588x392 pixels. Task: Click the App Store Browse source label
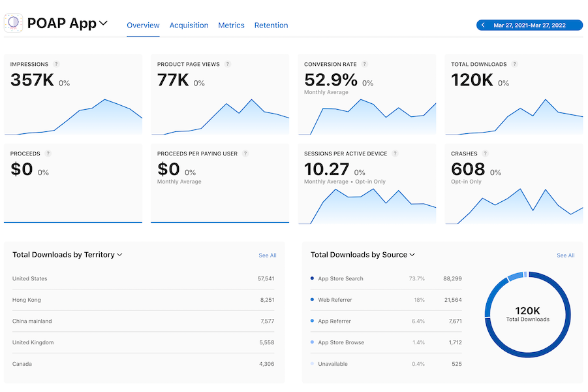341,342
